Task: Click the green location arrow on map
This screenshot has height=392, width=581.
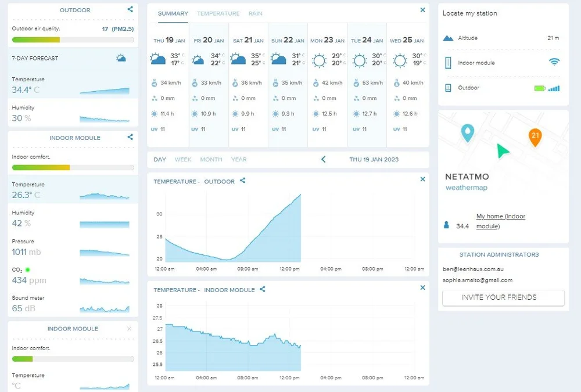Action: point(502,150)
